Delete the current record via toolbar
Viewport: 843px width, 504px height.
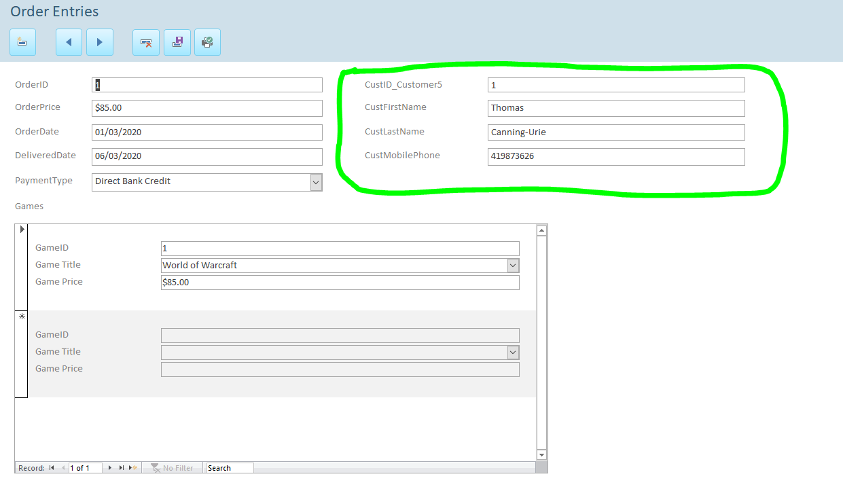click(146, 42)
